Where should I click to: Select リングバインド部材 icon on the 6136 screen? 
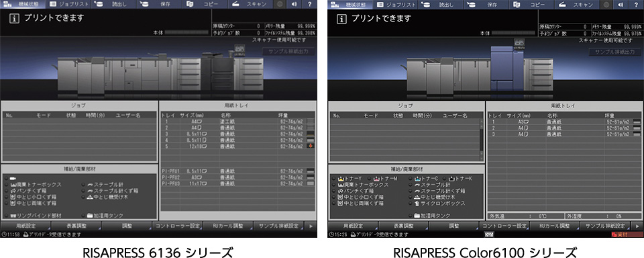13,216
